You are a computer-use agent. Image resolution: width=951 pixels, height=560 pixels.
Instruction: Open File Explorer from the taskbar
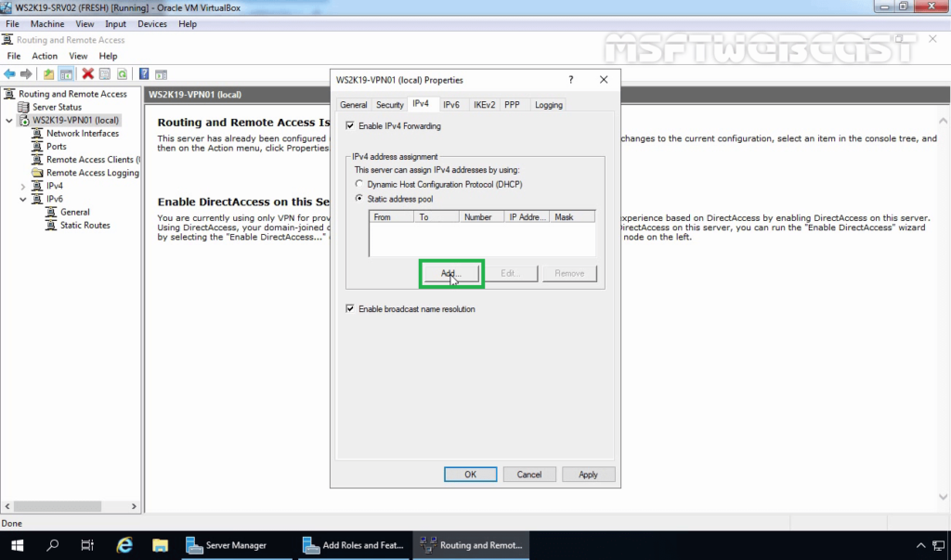pyautogui.click(x=160, y=545)
